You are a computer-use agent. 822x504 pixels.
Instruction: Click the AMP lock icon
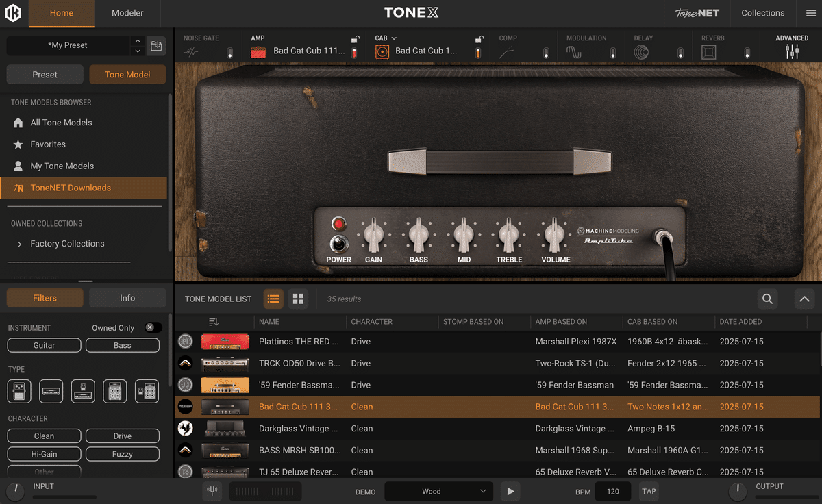pos(354,40)
